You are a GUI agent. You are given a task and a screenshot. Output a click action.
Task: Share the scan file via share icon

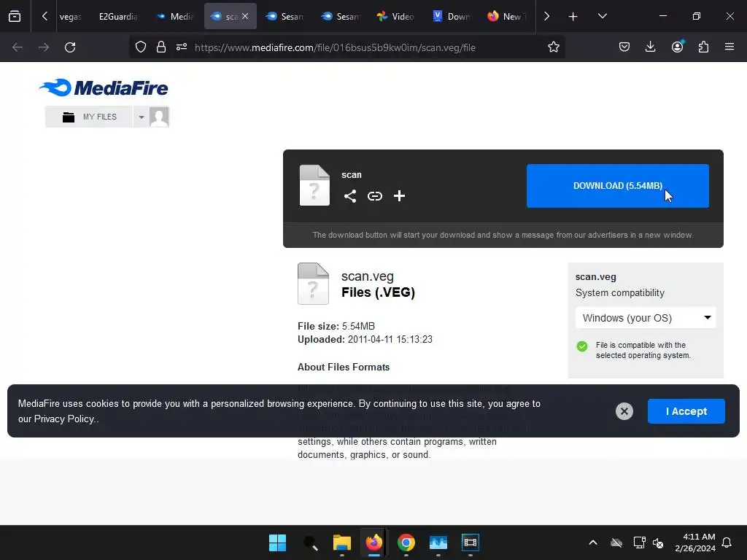tap(350, 196)
